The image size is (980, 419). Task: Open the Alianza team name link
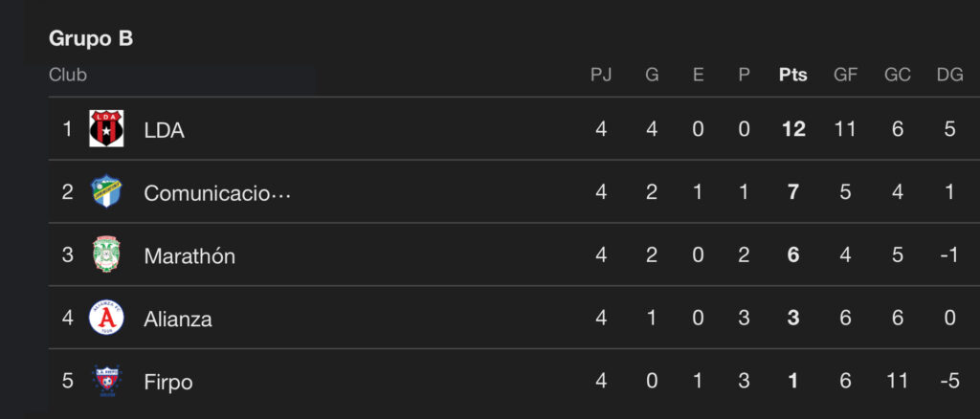(178, 320)
